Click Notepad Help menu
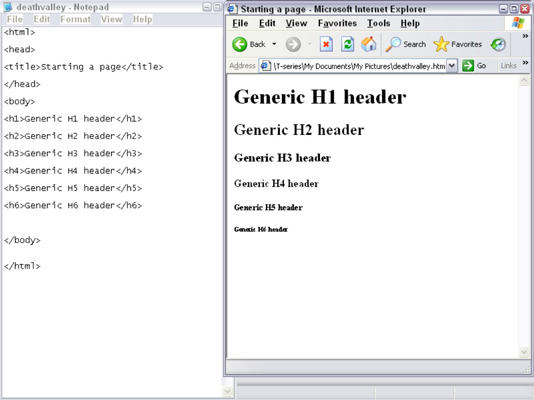This screenshot has height=400, width=534. coord(142,19)
